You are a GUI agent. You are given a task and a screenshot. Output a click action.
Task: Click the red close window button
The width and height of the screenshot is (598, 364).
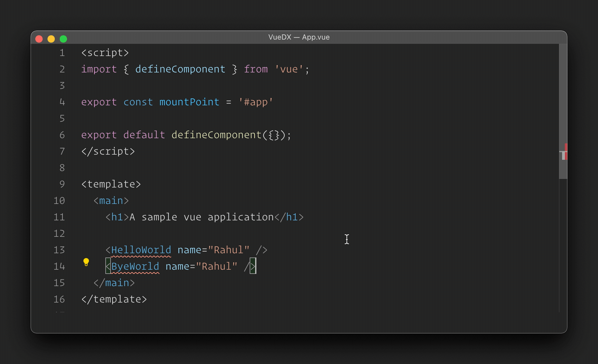point(39,39)
